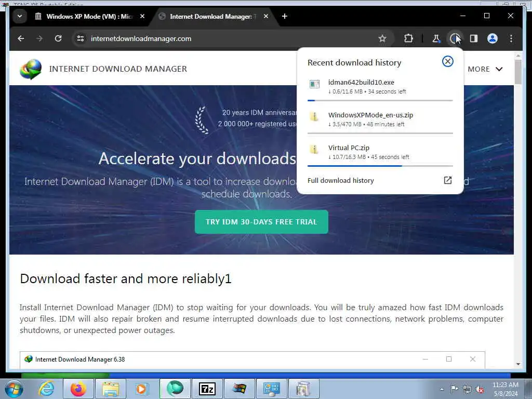The height and width of the screenshot is (399, 532).
Task: Click the page vertical scrollbar thumb
Action: pos(518,72)
